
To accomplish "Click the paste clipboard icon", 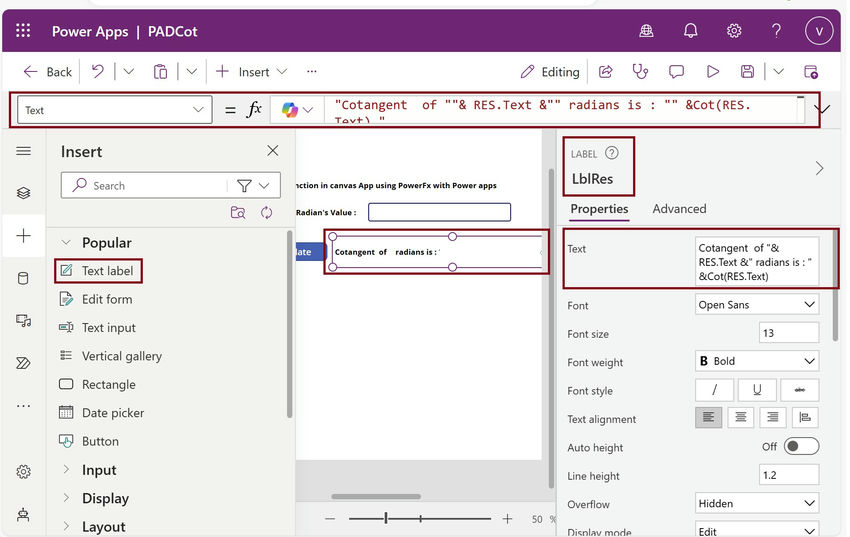I will (x=160, y=72).
